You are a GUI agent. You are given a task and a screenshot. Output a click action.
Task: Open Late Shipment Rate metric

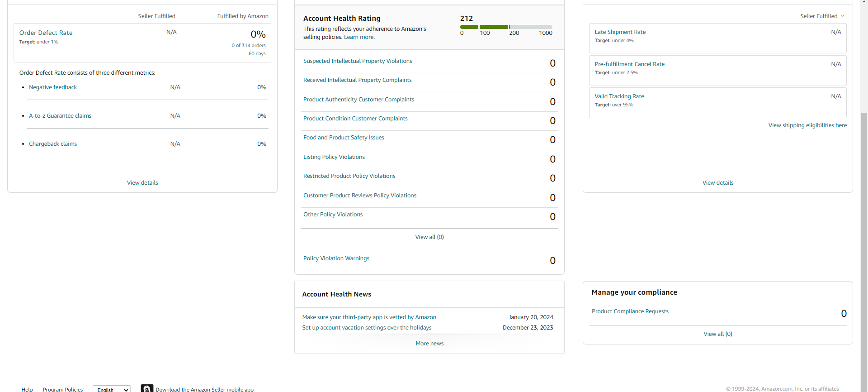[620, 32]
